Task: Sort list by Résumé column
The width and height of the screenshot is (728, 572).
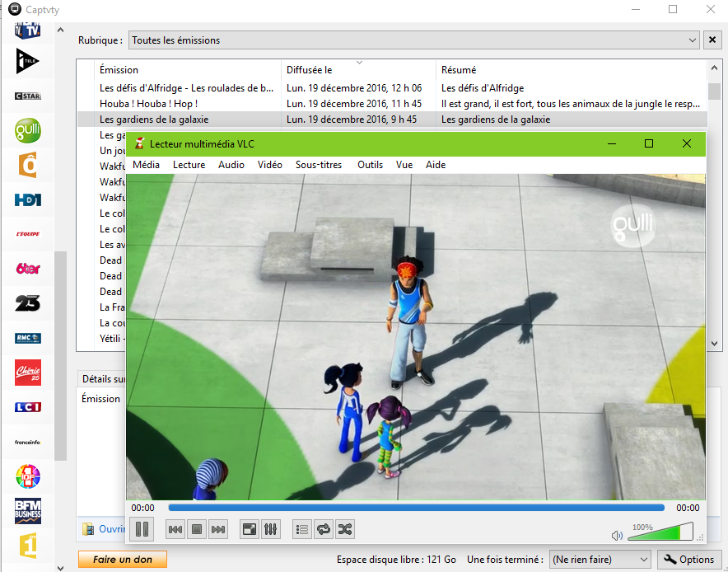Action: tap(572, 70)
